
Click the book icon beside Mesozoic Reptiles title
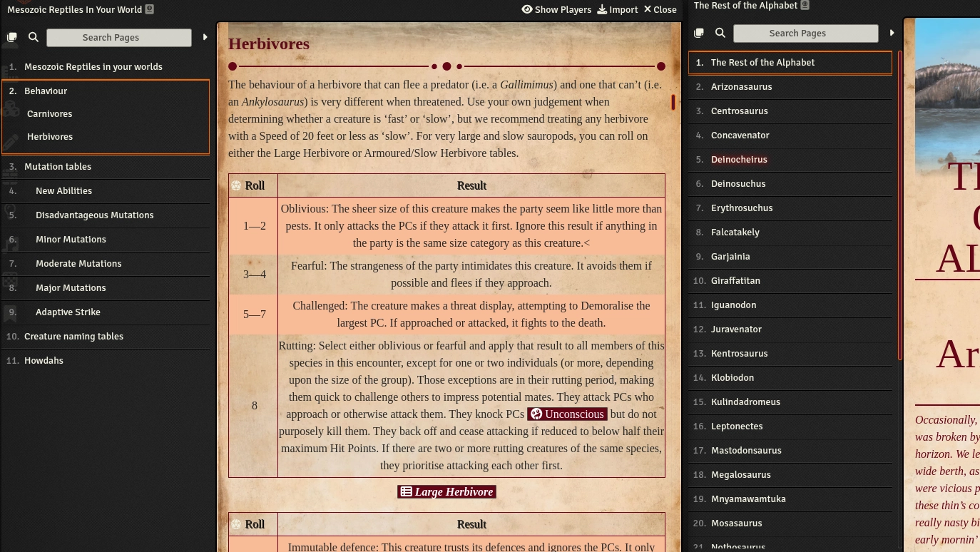149,9
